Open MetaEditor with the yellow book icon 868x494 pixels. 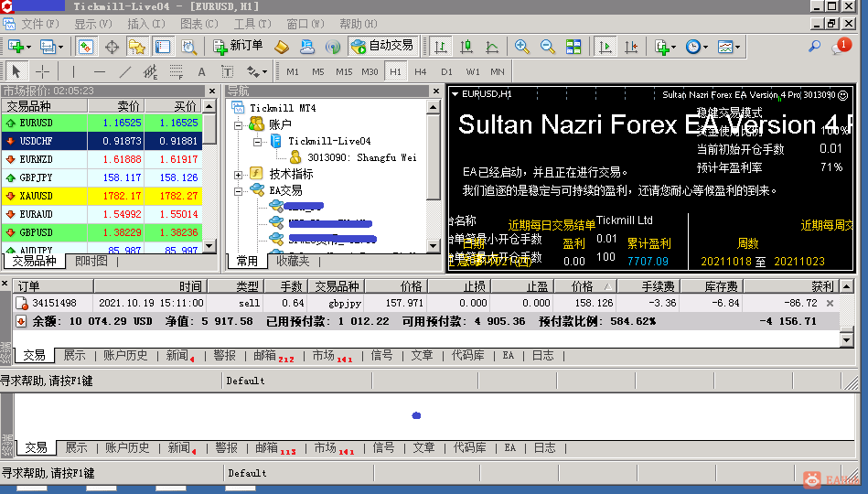pos(281,47)
